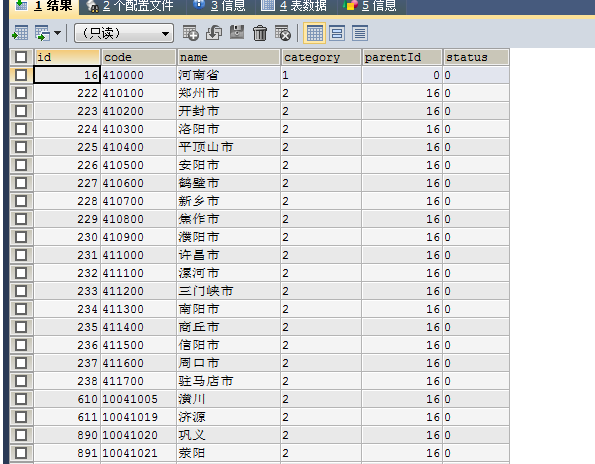Check the row checkbox for 安阳市

click(21, 165)
